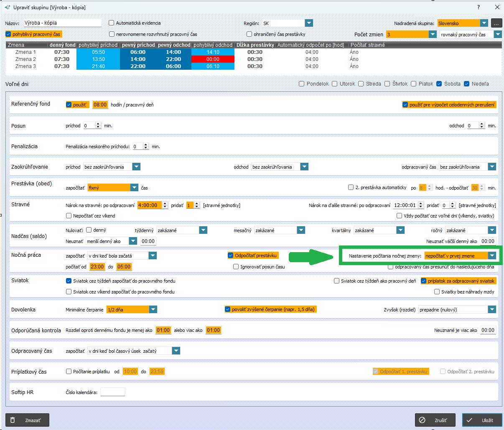
Task: Increase the Posun príchod minutes spinner
Action: point(98,124)
